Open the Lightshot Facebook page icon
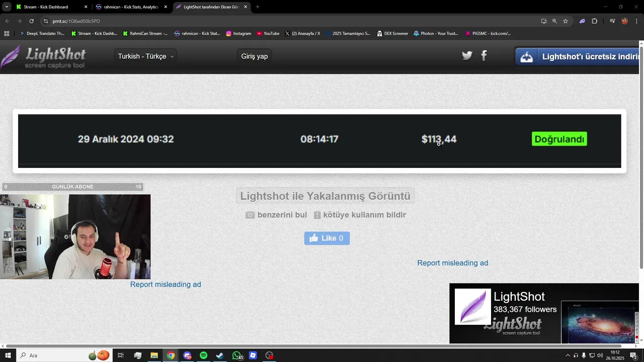The image size is (644, 362). pyautogui.click(x=484, y=56)
